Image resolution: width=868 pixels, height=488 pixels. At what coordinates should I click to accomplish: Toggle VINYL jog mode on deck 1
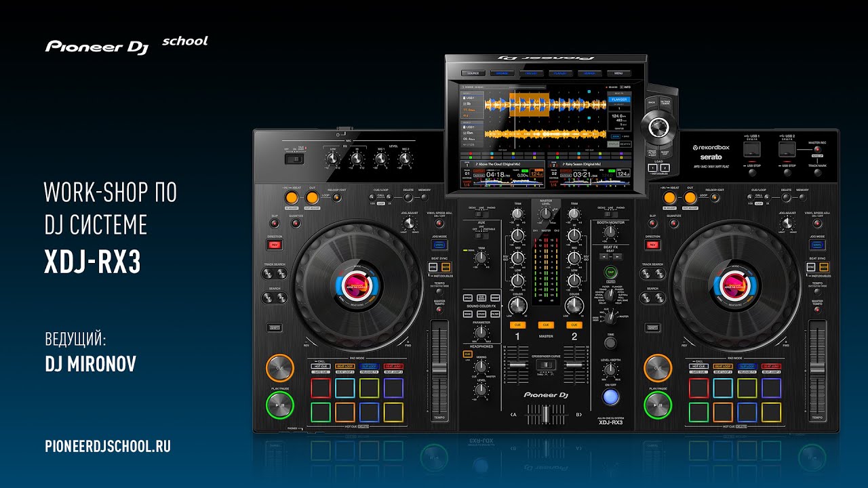[x=439, y=244]
